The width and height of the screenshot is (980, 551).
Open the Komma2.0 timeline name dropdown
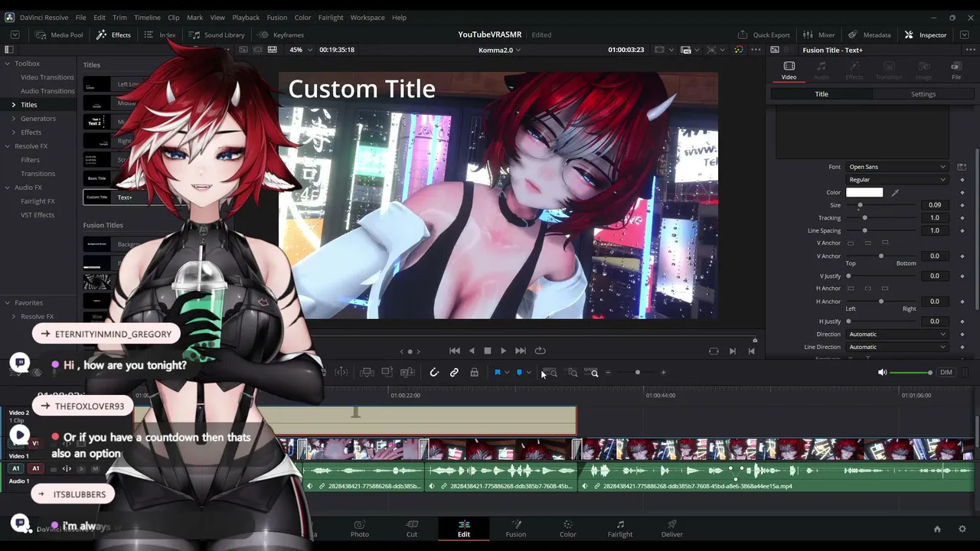[x=499, y=50]
